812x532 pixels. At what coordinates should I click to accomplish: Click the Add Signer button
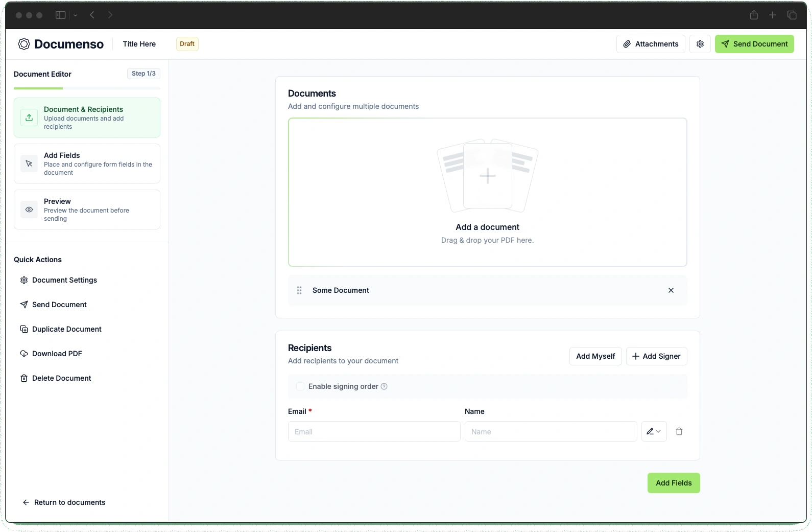pos(656,356)
